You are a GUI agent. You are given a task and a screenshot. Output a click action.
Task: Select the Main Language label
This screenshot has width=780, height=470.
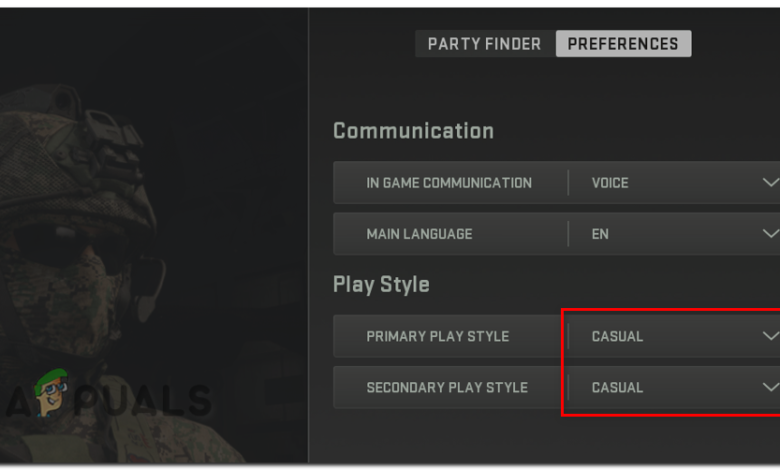tap(419, 234)
